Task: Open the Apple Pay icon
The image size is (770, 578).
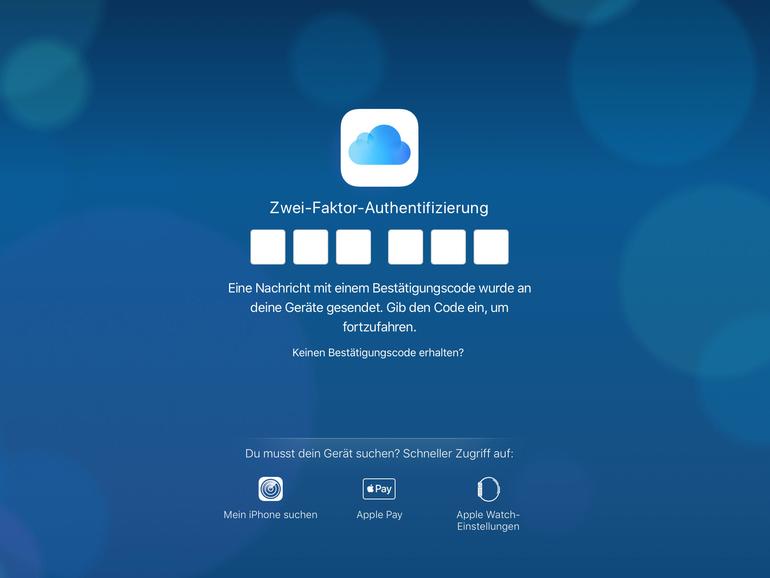Action: [x=379, y=489]
